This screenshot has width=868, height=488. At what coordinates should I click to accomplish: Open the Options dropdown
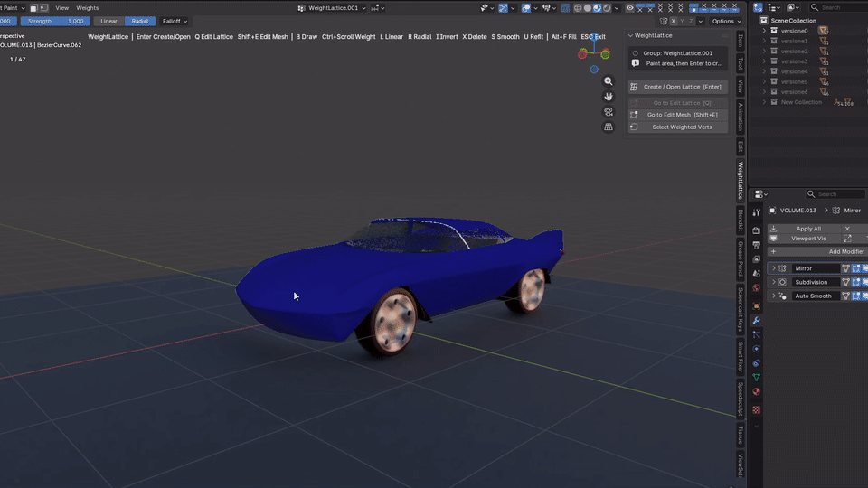tap(726, 21)
